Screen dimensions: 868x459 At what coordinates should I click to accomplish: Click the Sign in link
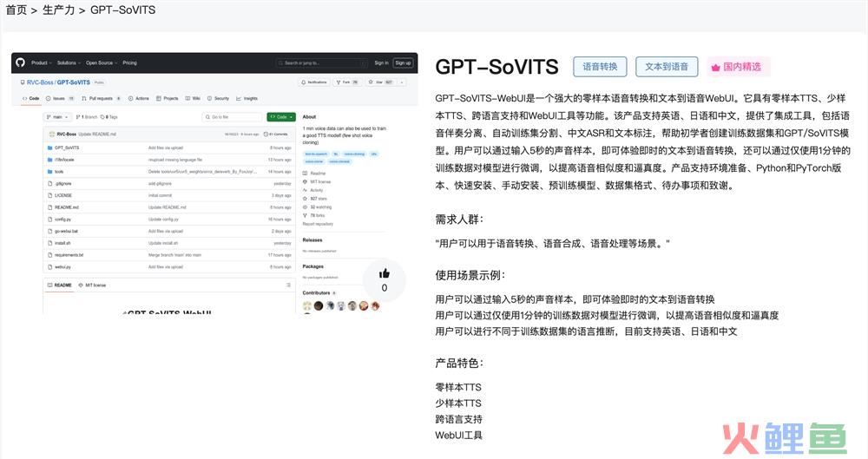click(x=381, y=63)
